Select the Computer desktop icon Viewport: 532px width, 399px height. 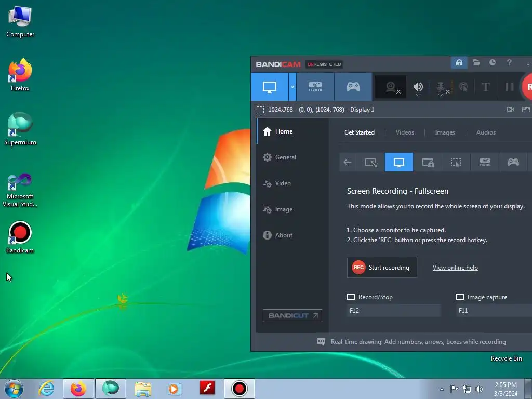pyautogui.click(x=20, y=22)
